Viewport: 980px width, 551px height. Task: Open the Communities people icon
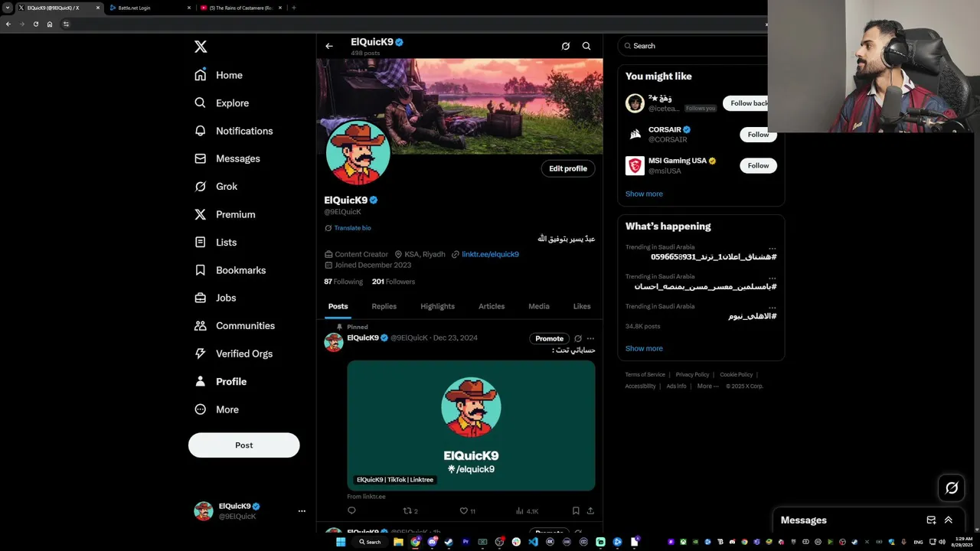click(x=201, y=325)
